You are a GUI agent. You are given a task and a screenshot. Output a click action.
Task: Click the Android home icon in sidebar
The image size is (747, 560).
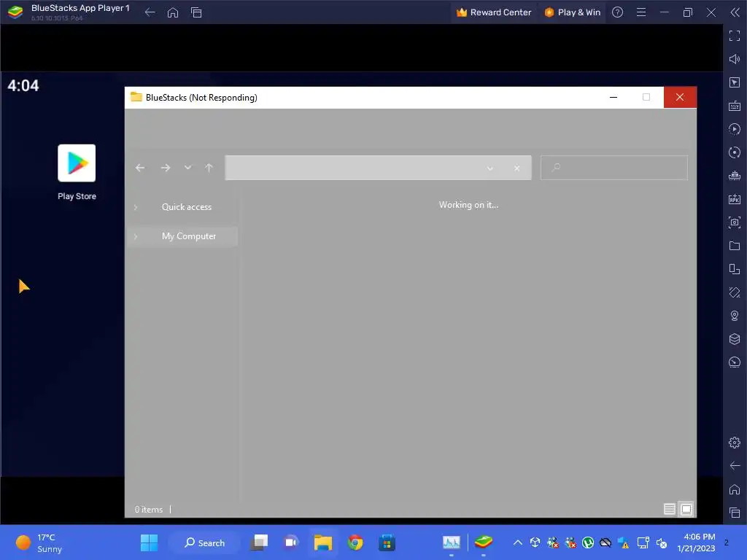(734, 489)
